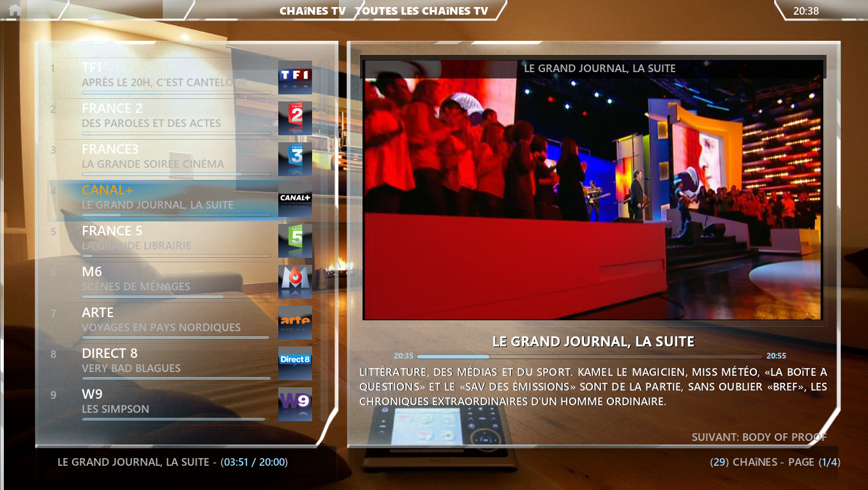Click TF1 programme progress bar
Viewport: 868px width, 490px height.
coord(176,93)
